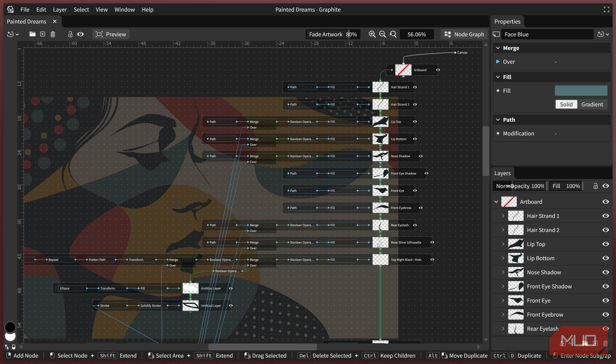
Task: Click the delete trash icon in toolbar
Action: (x=53, y=34)
